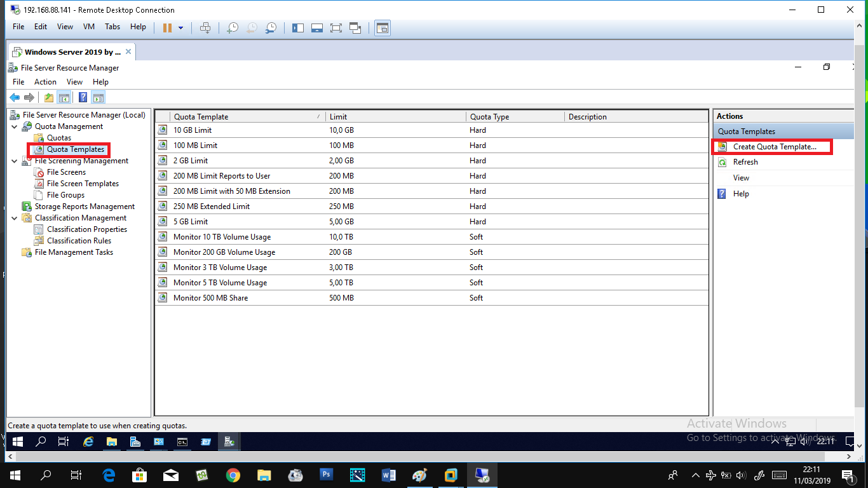The width and height of the screenshot is (868, 488).
Task: Click Help in the Actions pane
Action: pos(741,194)
